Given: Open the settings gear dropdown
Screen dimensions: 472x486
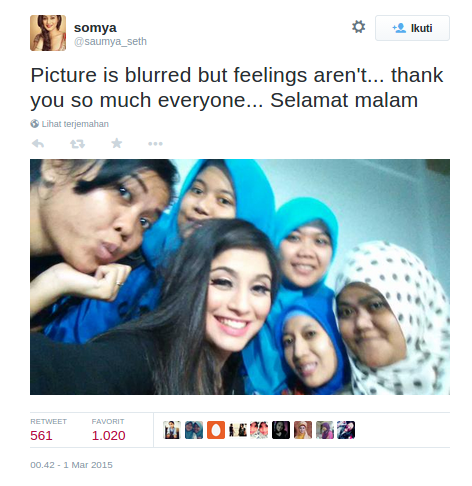Looking at the screenshot, I should pos(358,27).
